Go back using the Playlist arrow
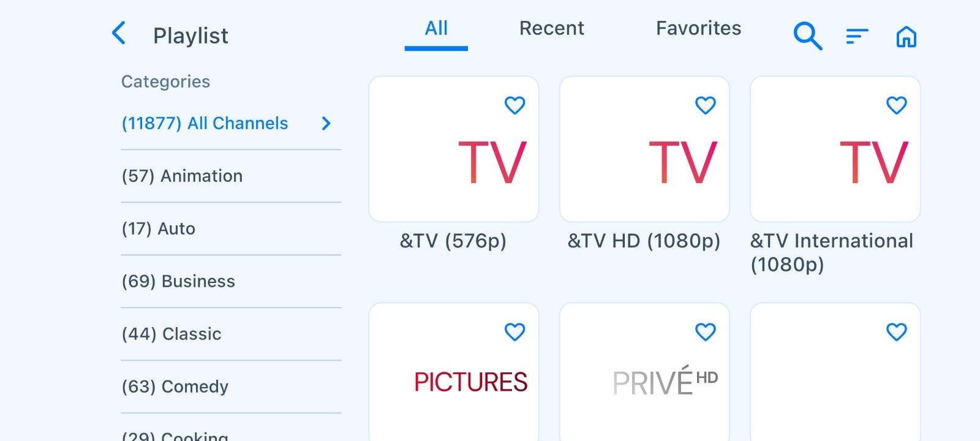Viewport: 980px width, 441px height. [119, 34]
